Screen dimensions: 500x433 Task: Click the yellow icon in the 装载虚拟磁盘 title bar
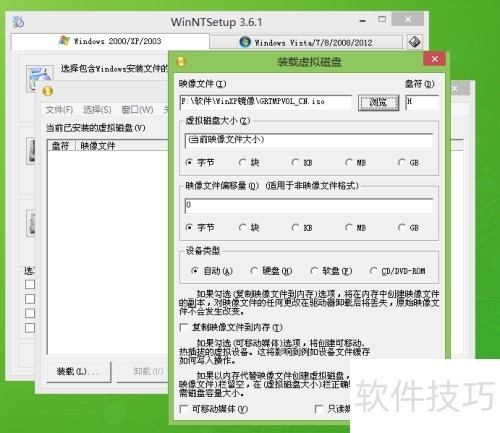pos(181,62)
